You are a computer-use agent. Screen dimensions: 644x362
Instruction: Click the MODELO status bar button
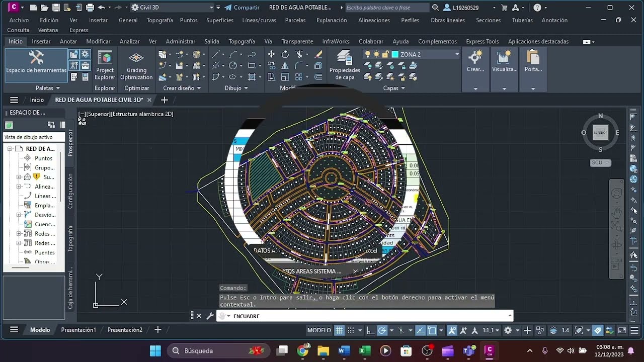point(319,330)
